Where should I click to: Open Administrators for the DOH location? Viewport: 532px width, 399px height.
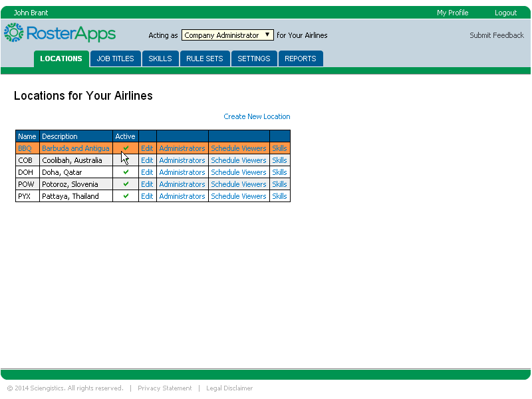[182, 172]
